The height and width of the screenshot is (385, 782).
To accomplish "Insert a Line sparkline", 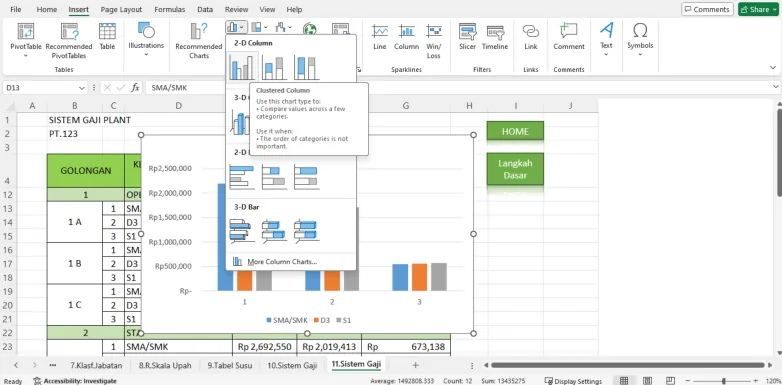I will pos(380,36).
